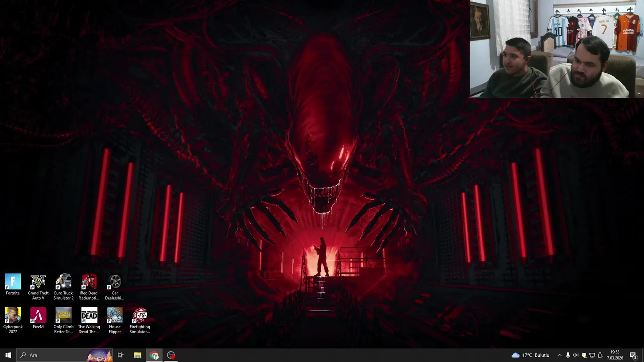Switch to the OBS recording app

[171, 355]
